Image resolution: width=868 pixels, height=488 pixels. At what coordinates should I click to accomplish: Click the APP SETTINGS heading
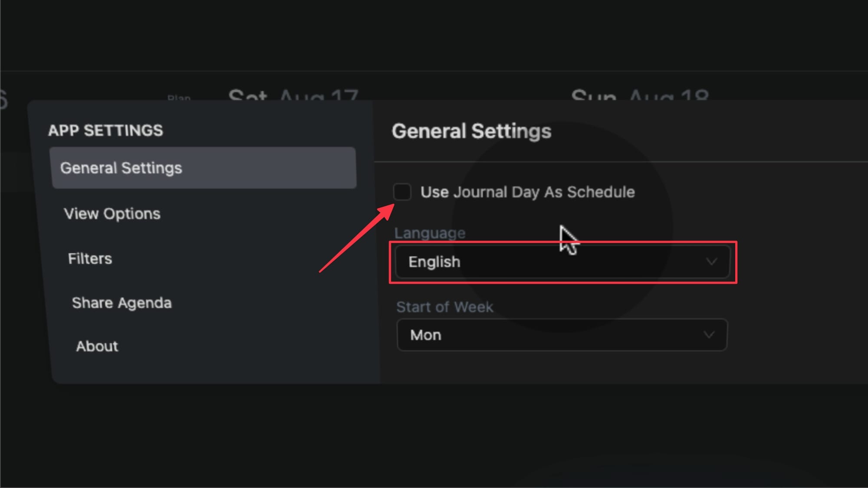point(105,131)
